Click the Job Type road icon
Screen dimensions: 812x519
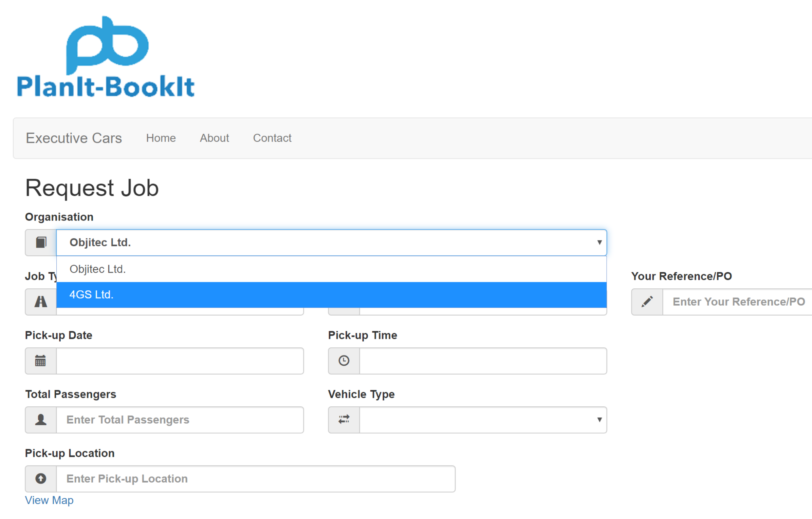tap(41, 302)
